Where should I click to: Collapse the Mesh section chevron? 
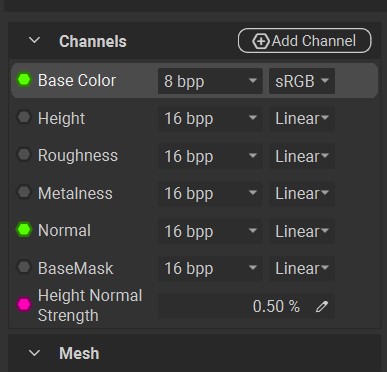click(x=34, y=353)
